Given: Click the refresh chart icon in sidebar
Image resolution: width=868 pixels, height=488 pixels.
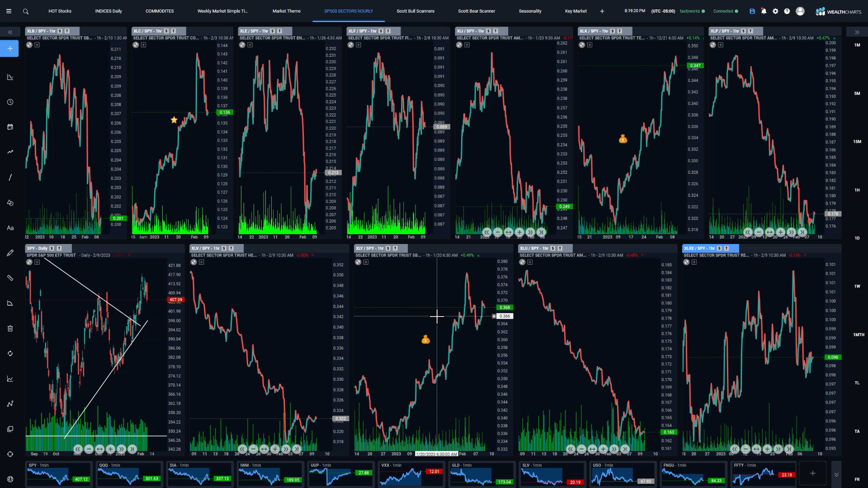Looking at the screenshot, I should [x=10, y=353].
